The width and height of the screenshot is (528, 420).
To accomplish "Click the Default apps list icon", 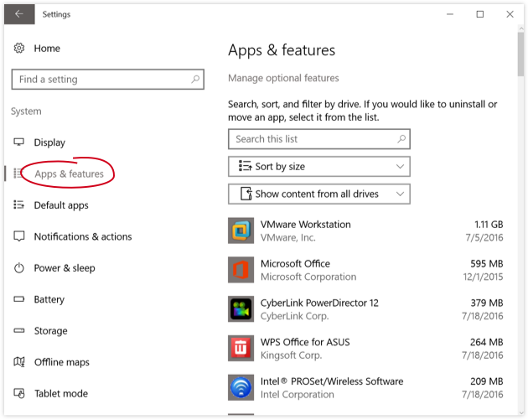I will (18, 205).
